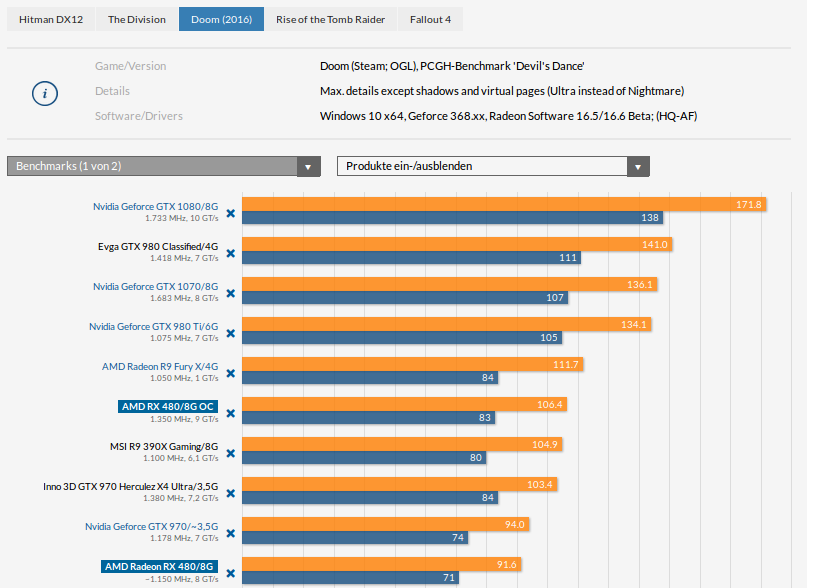Click orange 104.9 bar for MSI R9 390X

point(402,444)
